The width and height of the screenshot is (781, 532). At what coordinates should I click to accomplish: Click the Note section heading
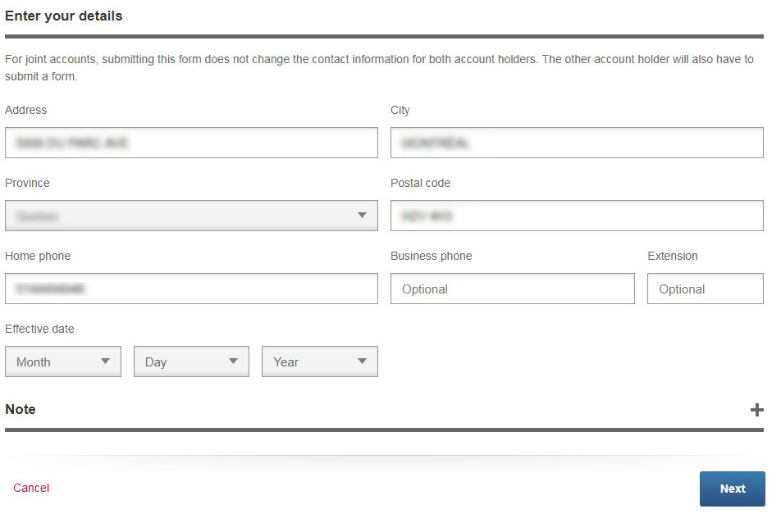[21, 409]
